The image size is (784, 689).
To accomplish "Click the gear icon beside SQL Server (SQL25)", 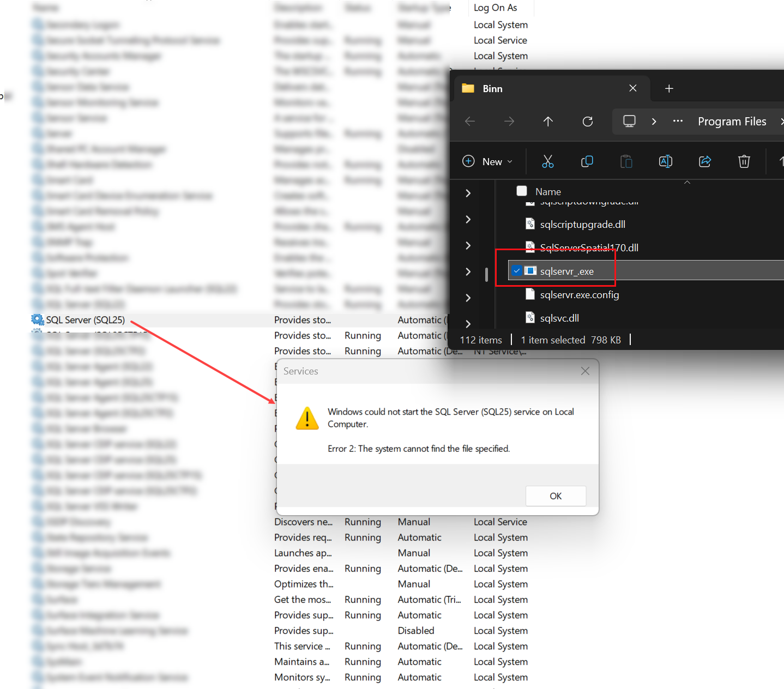I will pyautogui.click(x=38, y=320).
